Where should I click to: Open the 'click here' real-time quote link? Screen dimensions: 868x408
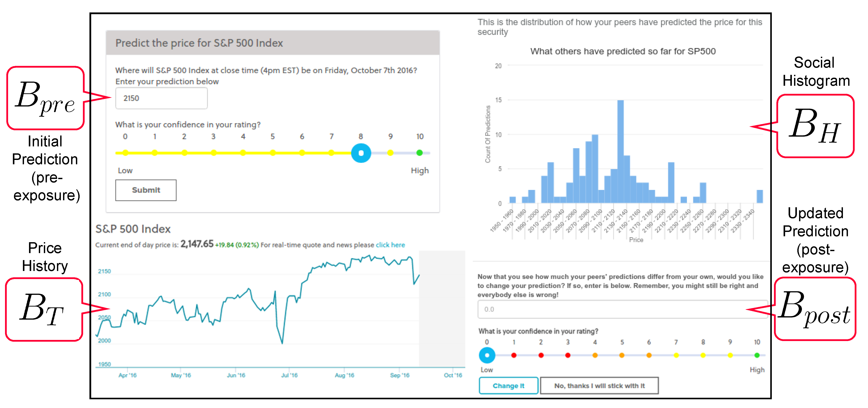[x=390, y=245]
